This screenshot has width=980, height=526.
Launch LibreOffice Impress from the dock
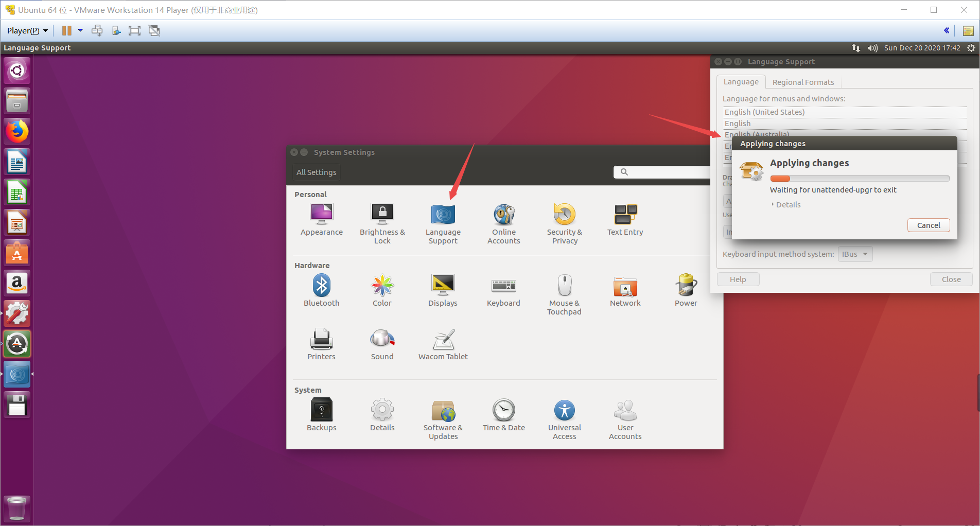point(17,222)
